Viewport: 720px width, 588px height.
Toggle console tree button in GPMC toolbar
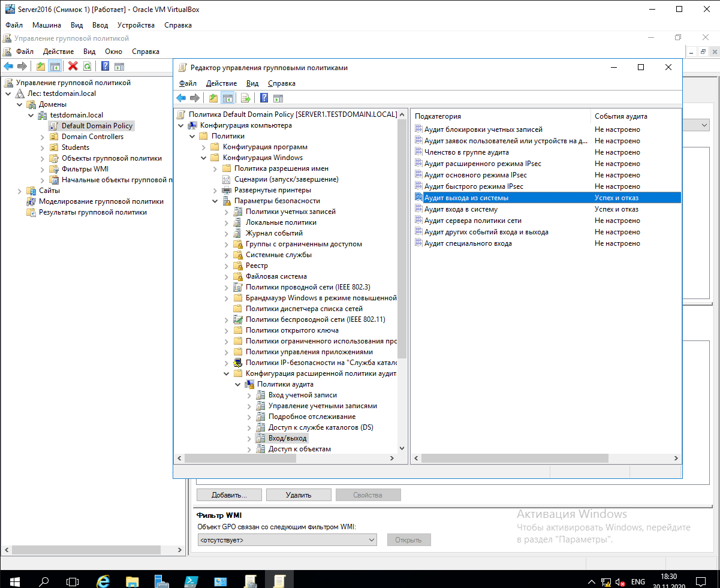55,67
